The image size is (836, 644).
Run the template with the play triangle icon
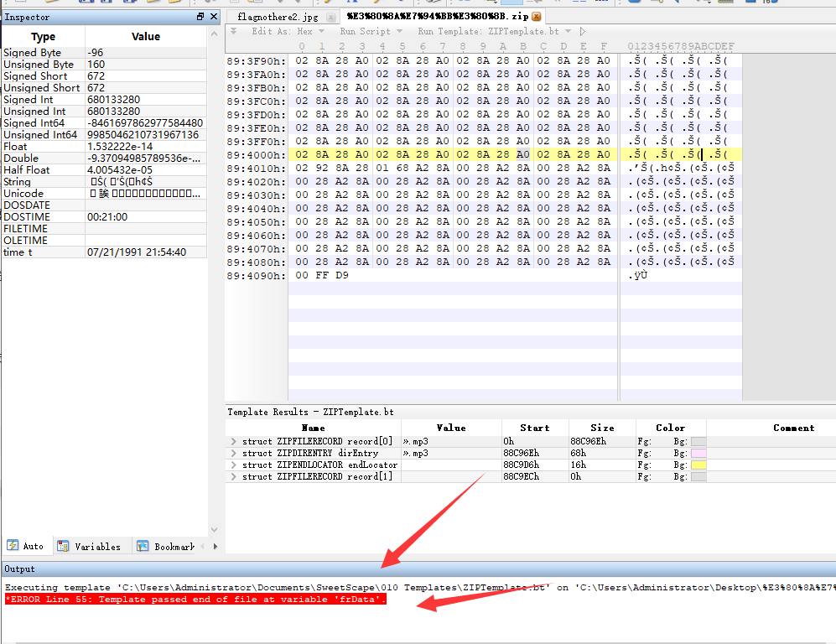[x=582, y=32]
